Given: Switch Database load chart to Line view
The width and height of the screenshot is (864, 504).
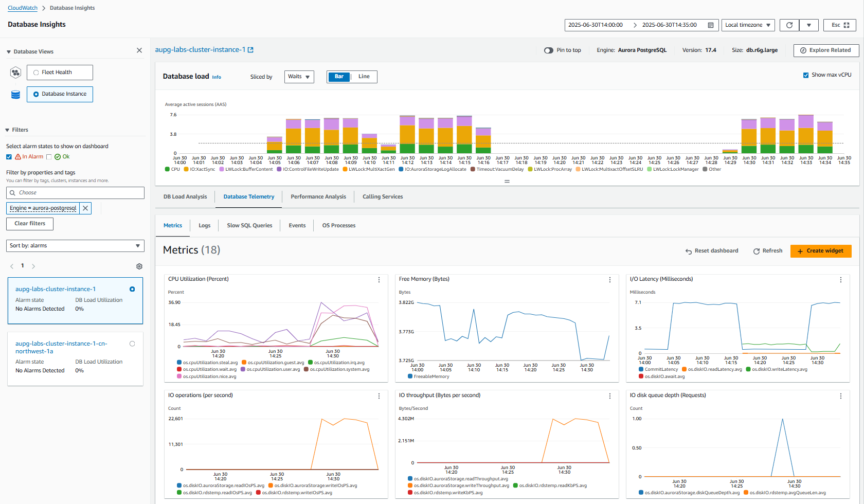Looking at the screenshot, I should pos(364,77).
